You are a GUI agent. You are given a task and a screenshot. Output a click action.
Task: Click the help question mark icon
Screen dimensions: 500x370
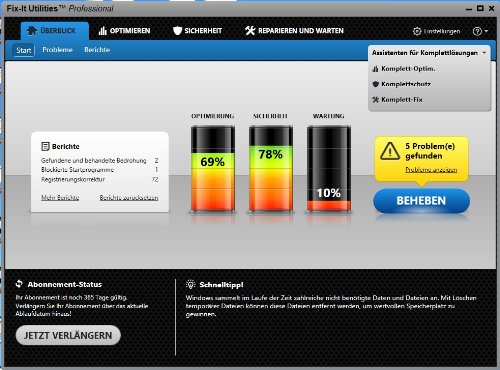[477, 31]
